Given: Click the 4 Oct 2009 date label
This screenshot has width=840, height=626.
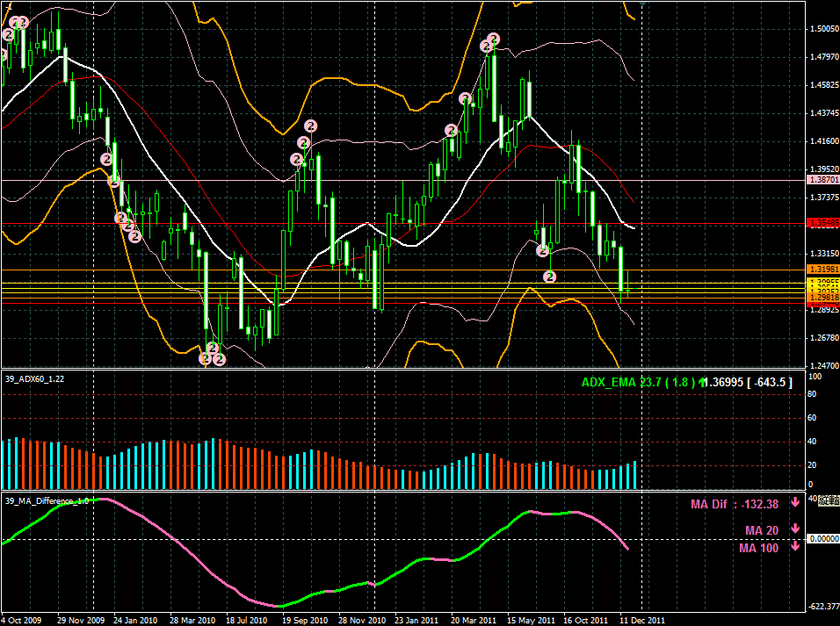Looking at the screenshot, I should click(24, 619).
